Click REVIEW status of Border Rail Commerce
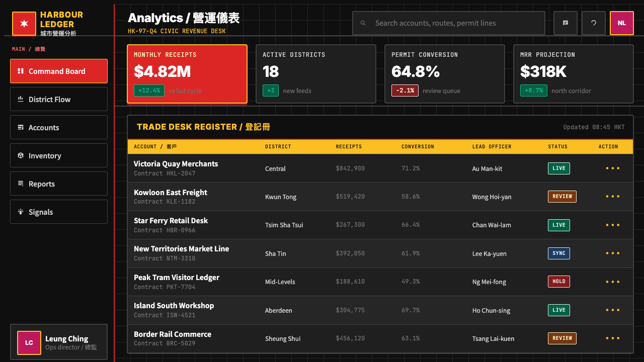This screenshot has width=644, height=362. pyautogui.click(x=562, y=338)
